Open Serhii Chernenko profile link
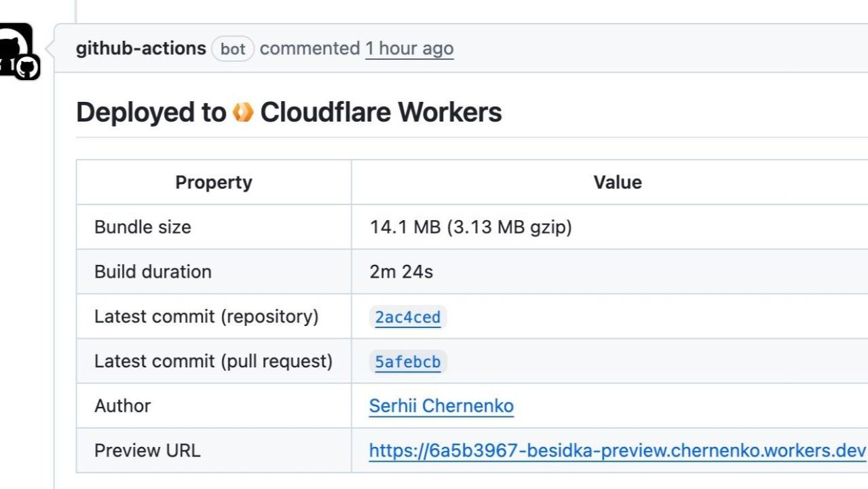868x489 pixels. point(441,406)
